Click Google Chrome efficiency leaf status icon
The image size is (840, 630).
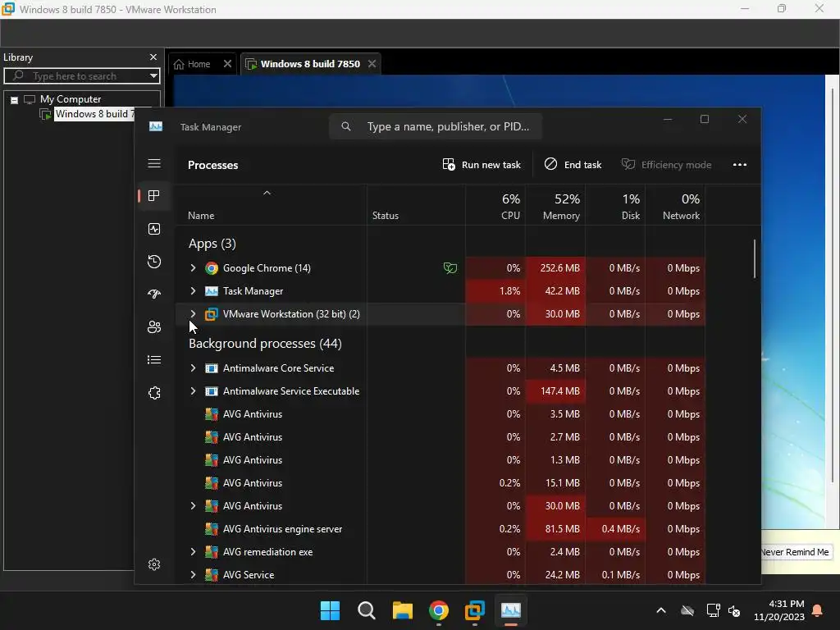[x=450, y=268]
